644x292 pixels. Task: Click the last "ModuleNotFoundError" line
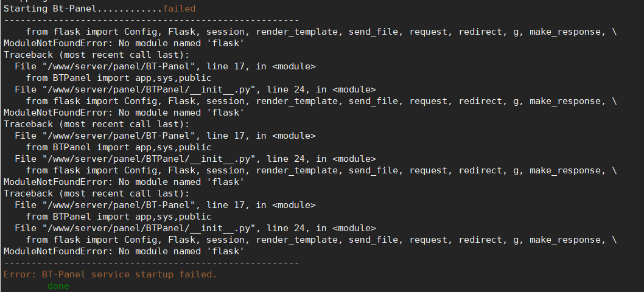124,251
